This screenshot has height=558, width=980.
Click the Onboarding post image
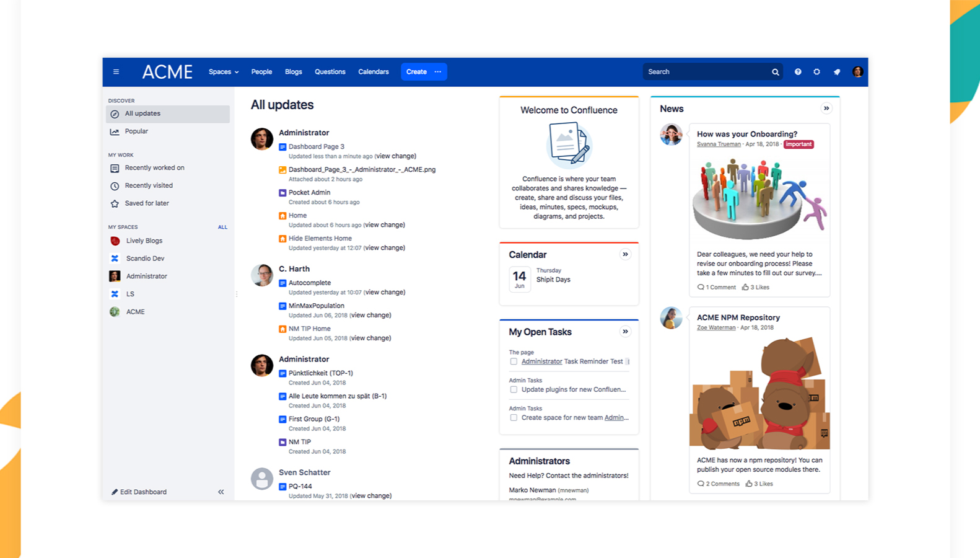759,199
